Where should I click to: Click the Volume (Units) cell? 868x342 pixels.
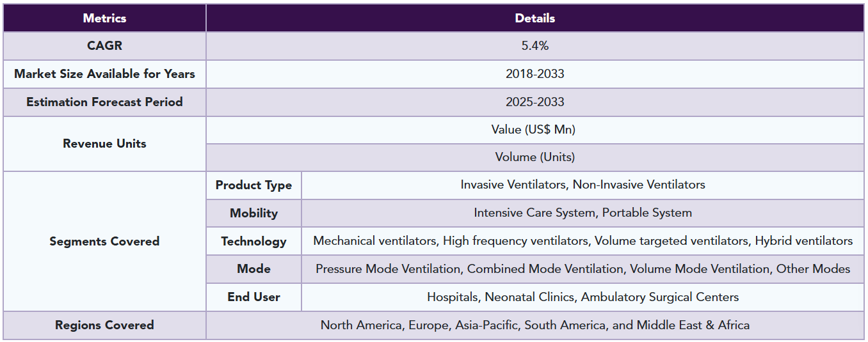tap(534, 157)
